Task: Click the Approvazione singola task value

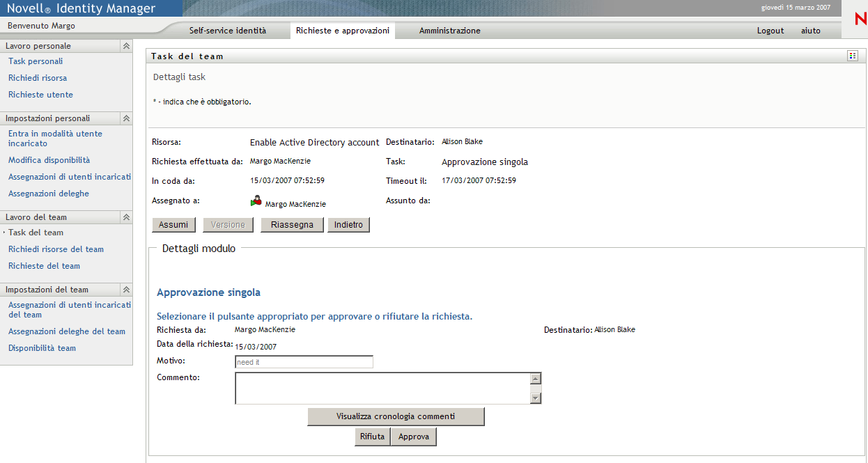Action: [485, 162]
